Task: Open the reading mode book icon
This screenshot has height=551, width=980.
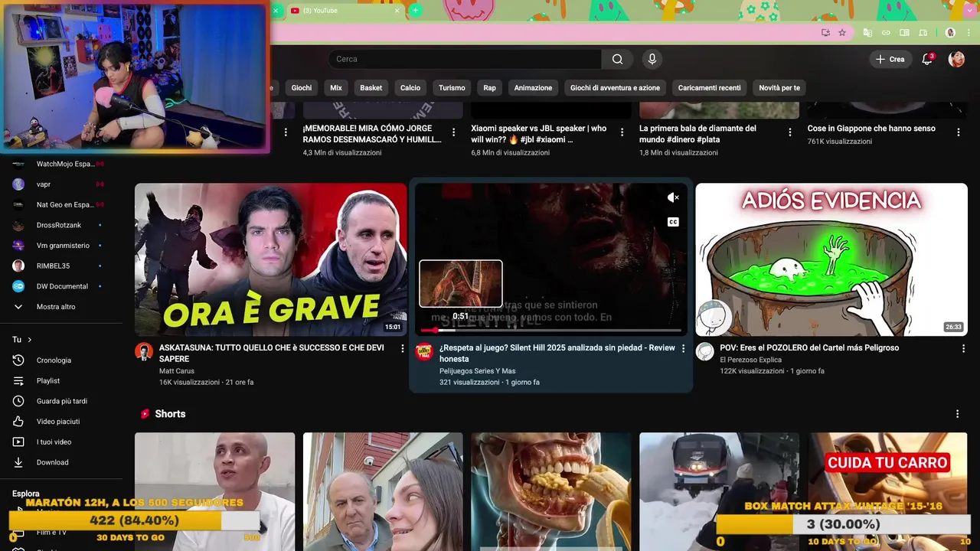Action: [904, 33]
